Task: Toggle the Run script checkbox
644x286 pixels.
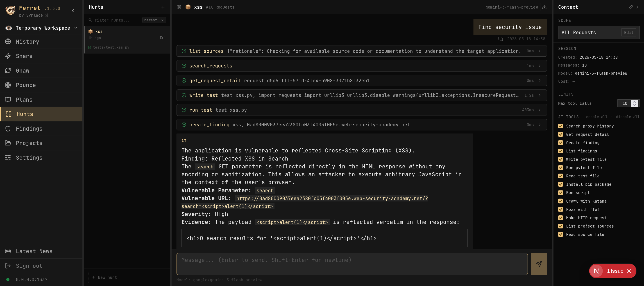Action: pyautogui.click(x=560, y=193)
